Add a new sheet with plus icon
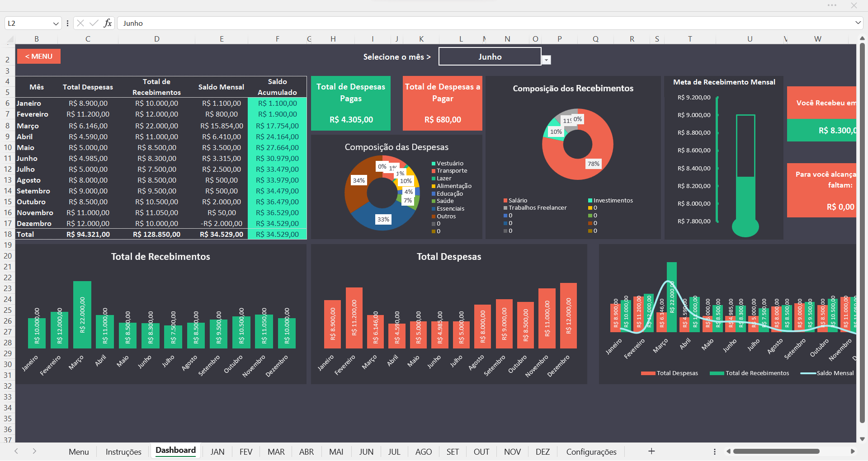The width and height of the screenshot is (868, 461). click(x=651, y=451)
